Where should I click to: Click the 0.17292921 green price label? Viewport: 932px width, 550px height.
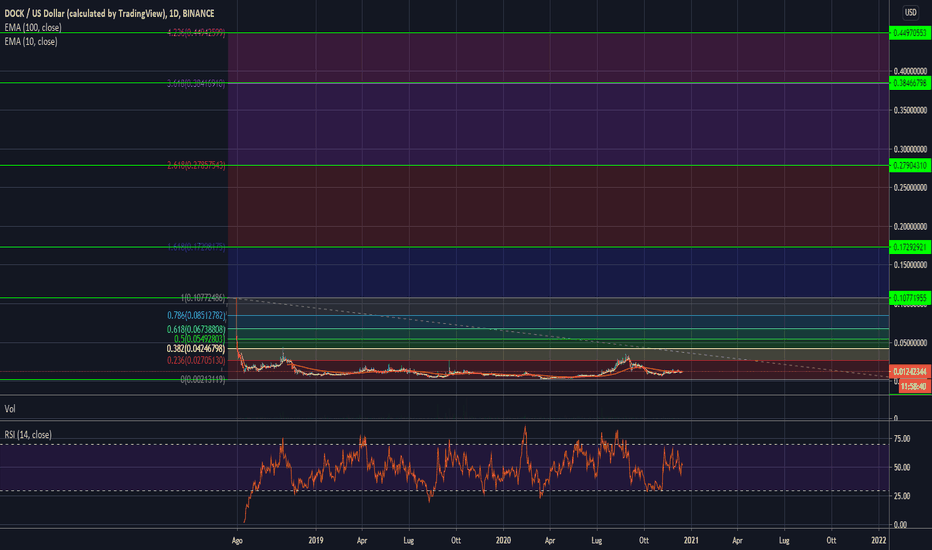[909, 247]
